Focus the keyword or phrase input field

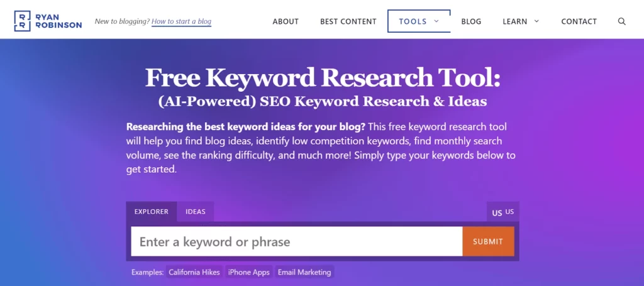click(297, 241)
